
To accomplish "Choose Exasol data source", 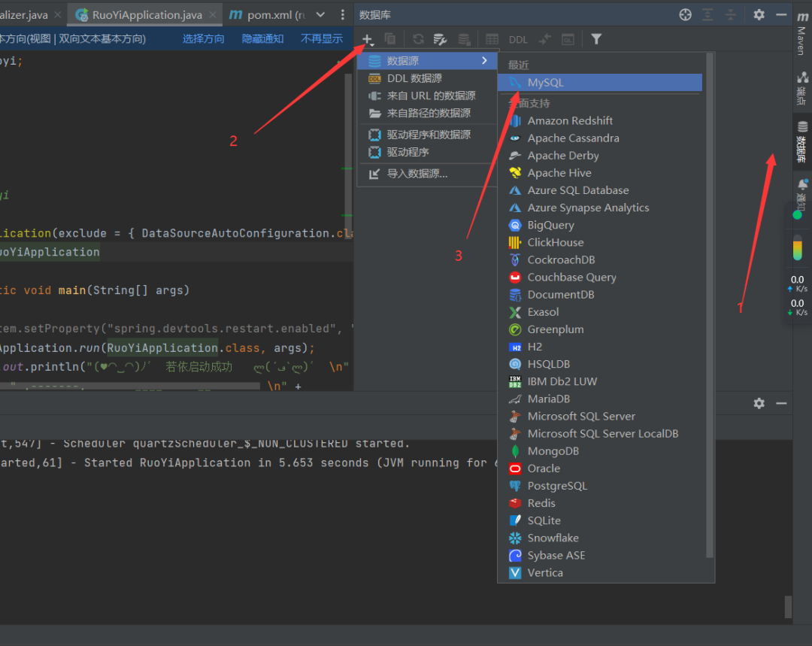I will (x=601, y=312).
